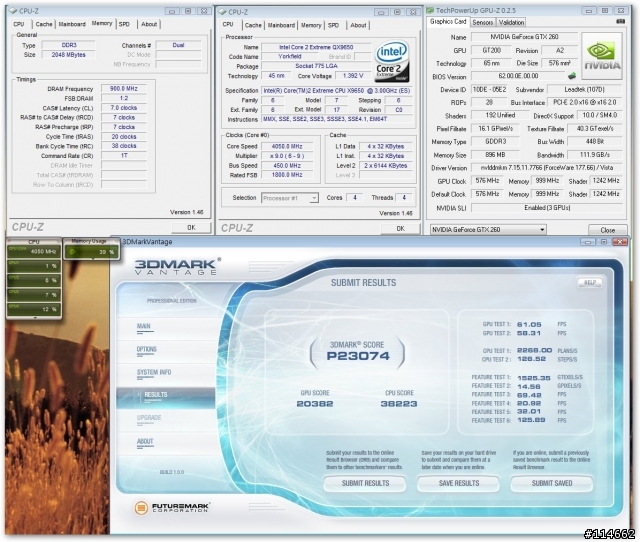Viewport: 640px width, 542px height.
Task: Click the 3DMark Vantage logo
Action: click(x=178, y=266)
